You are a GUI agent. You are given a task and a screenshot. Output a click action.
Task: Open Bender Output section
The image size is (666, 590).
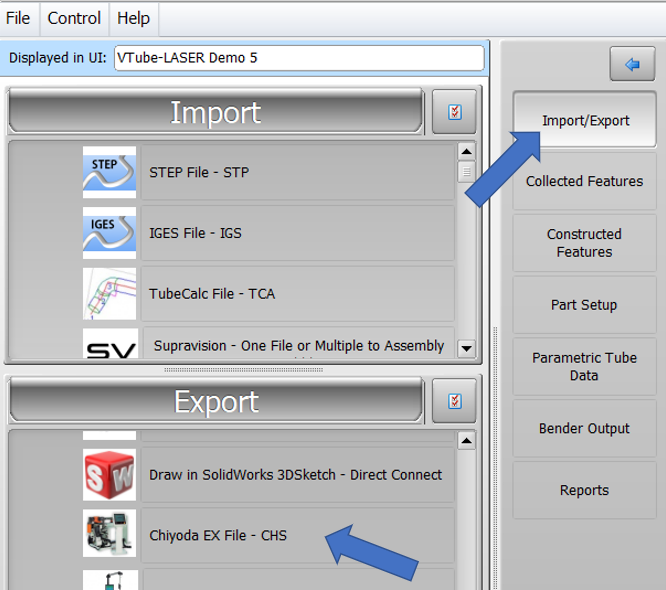(x=584, y=428)
